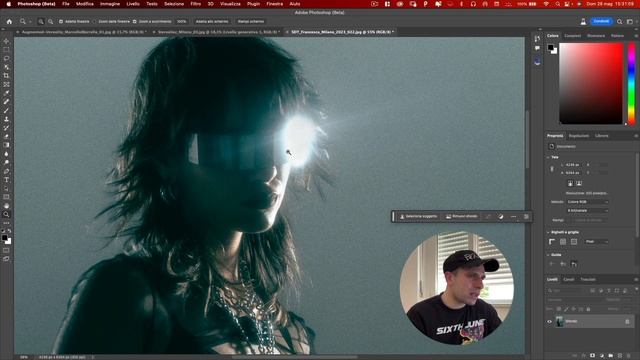This screenshot has height=360, width=640.
Task: Click the Zoom In magnifier in options bar
Action: (x=41, y=22)
